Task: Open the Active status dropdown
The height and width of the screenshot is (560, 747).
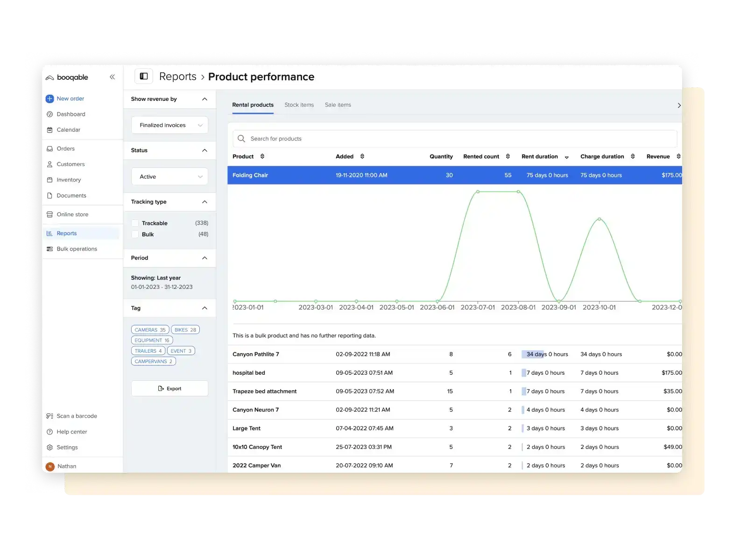Action: pos(169,176)
